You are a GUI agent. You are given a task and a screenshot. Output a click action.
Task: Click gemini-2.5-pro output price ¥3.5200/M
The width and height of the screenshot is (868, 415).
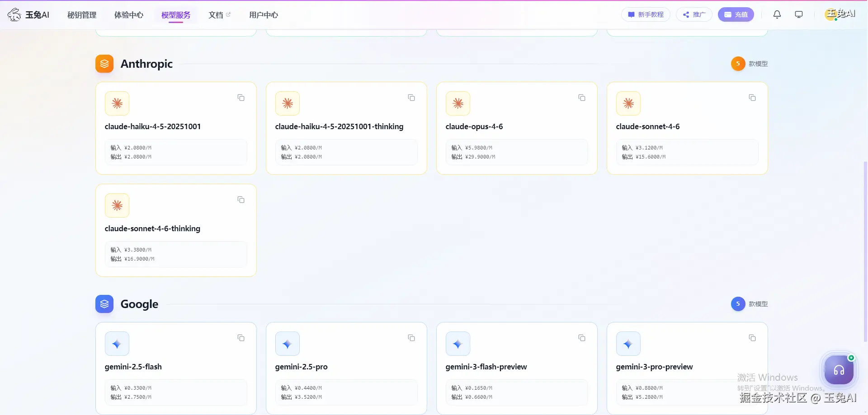(x=308, y=397)
